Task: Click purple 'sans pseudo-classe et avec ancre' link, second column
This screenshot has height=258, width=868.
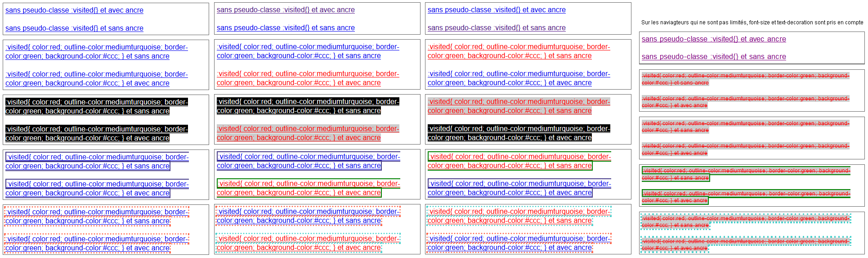Action: (286, 9)
